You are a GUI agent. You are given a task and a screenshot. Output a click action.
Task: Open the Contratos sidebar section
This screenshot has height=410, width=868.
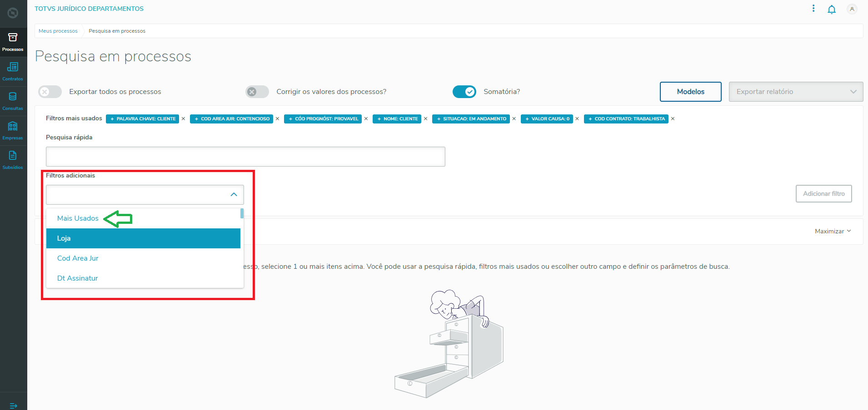point(13,72)
